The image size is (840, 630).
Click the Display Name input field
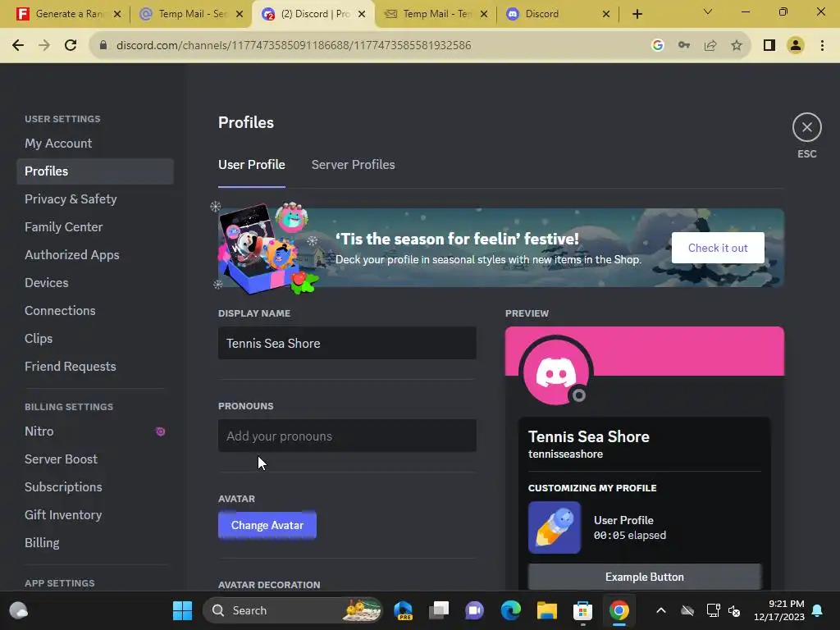tap(347, 343)
